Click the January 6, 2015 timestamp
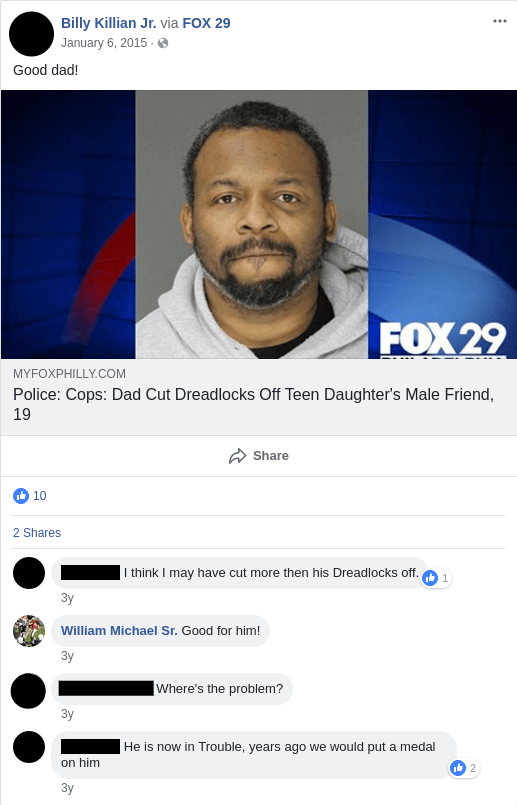 pyautogui.click(x=104, y=43)
